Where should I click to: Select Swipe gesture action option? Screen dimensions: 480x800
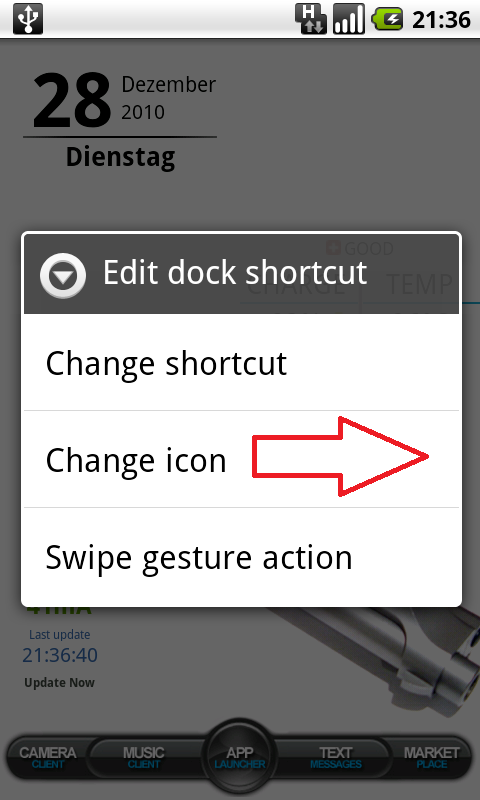[241, 556]
